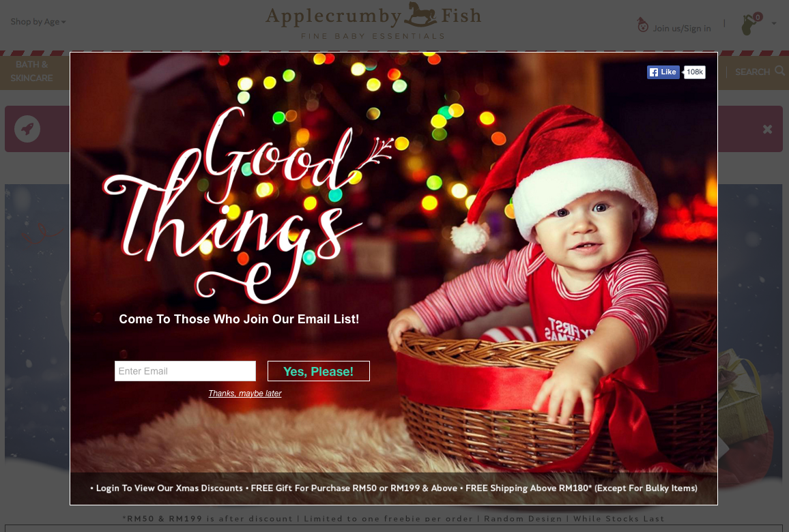
Task: Click the Yes, Please! button
Action: (319, 371)
